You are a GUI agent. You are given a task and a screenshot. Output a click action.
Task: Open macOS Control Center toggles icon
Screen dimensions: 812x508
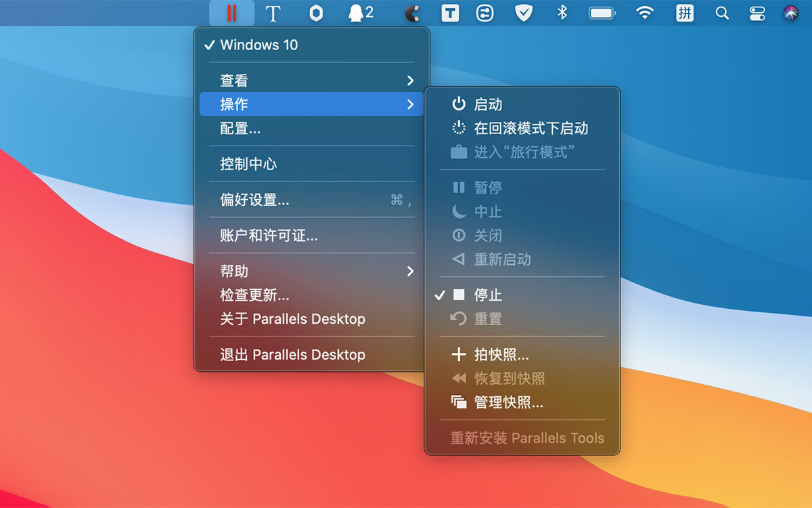pos(757,13)
